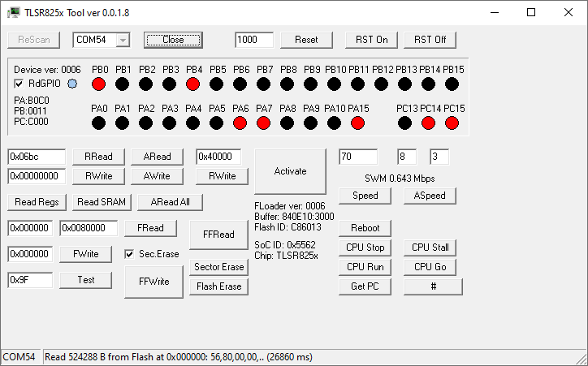Click the Speed button

click(x=365, y=196)
